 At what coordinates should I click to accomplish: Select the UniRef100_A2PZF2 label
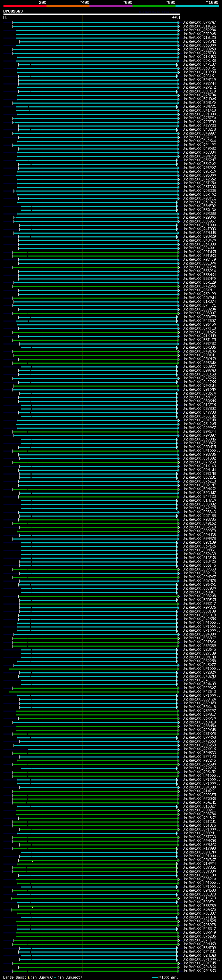point(199,88)
